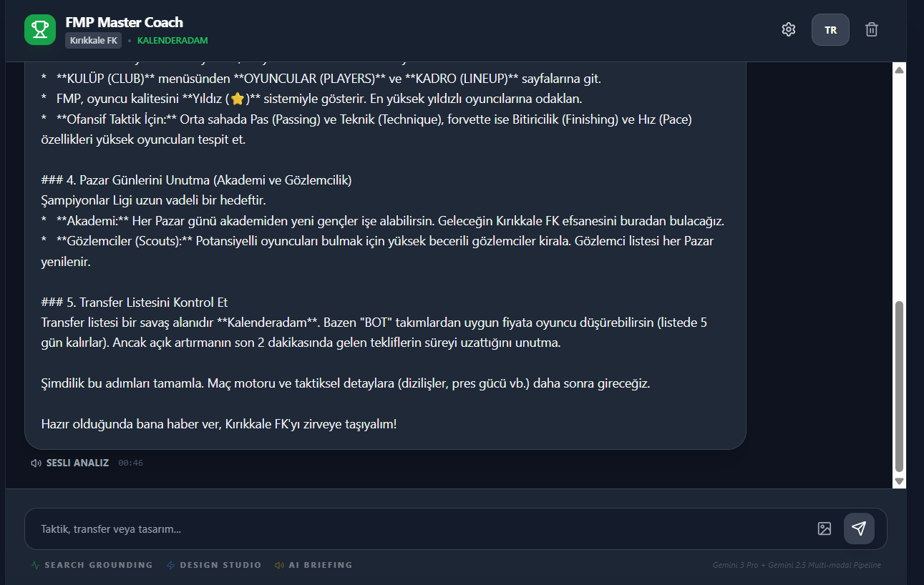
Task: Click the chat scrollbar thumb
Action: point(900,386)
